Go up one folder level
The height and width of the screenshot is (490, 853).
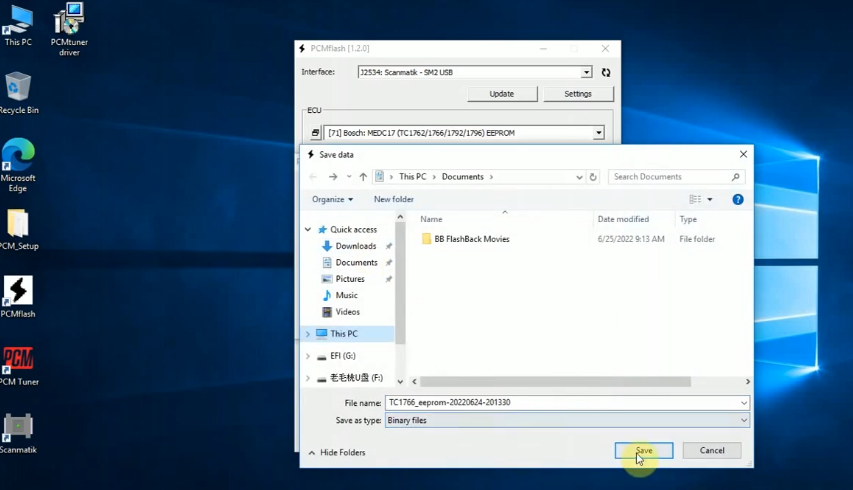[363, 177]
